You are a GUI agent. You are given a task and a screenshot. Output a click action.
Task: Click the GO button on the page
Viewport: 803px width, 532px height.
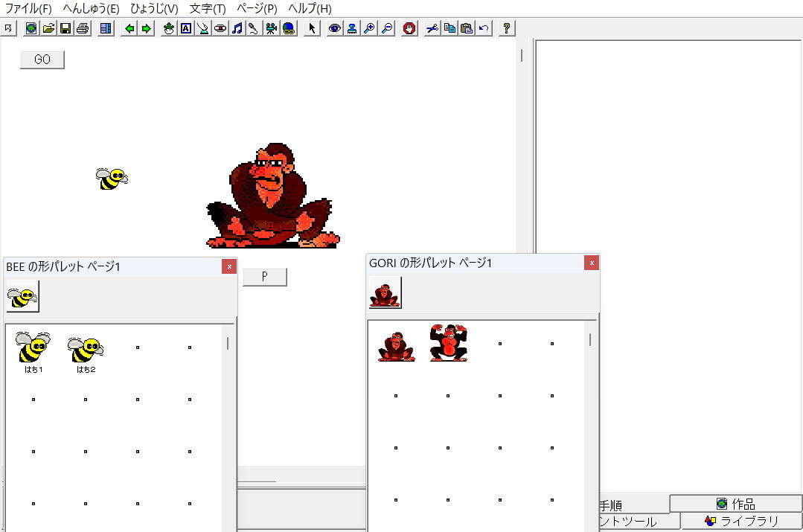pos(42,60)
